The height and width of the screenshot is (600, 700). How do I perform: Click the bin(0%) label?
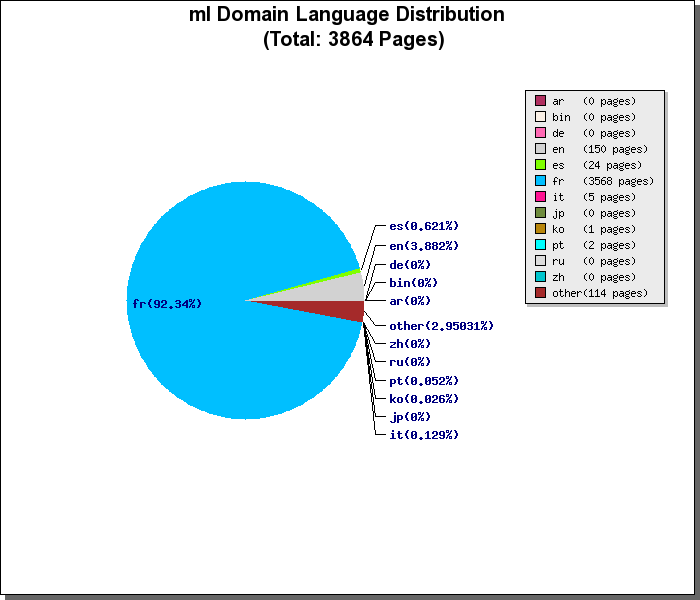point(413,283)
